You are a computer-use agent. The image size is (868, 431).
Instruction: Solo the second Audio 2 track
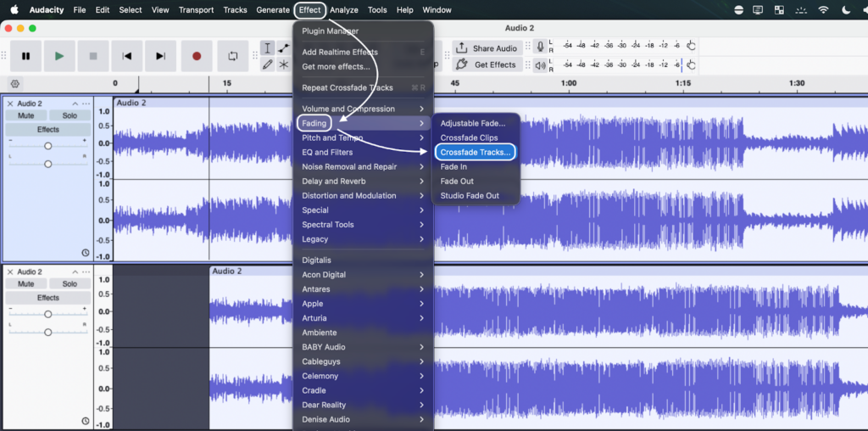pyautogui.click(x=69, y=284)
